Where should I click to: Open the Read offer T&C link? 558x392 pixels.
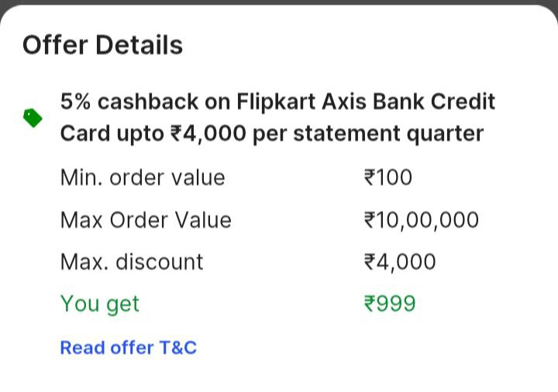(128, 347)
